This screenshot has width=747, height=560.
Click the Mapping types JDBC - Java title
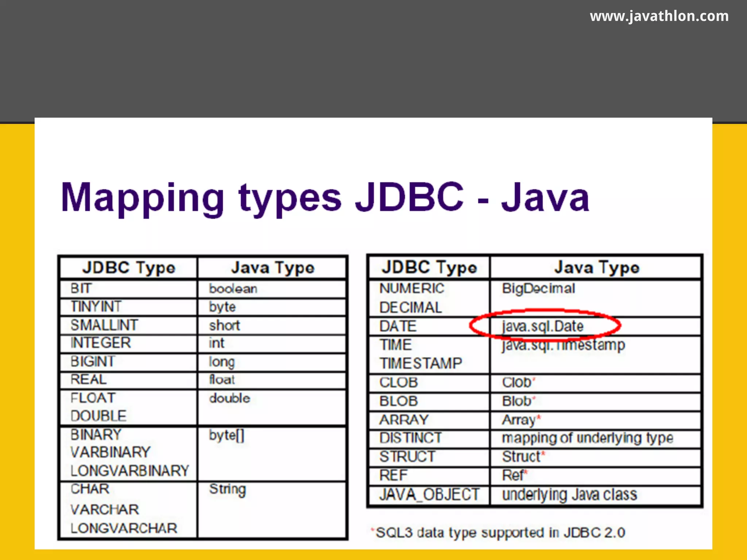click(325, 197)
